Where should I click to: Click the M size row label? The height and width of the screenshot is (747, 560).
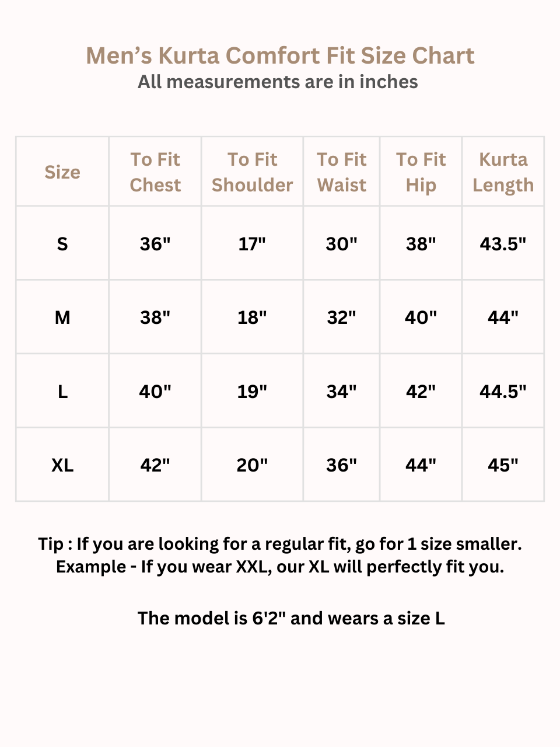(62, 318)
